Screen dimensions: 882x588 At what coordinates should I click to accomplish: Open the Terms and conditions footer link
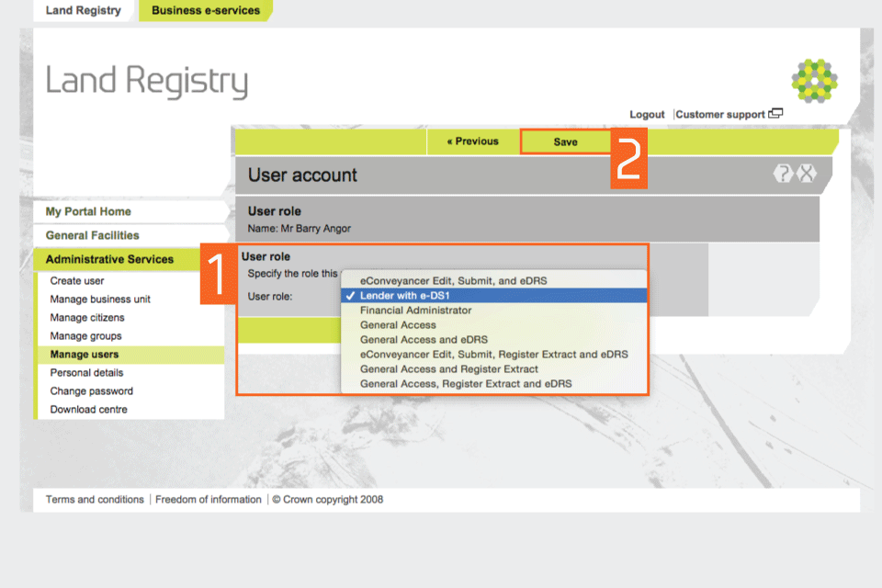(x=95, y=500)
